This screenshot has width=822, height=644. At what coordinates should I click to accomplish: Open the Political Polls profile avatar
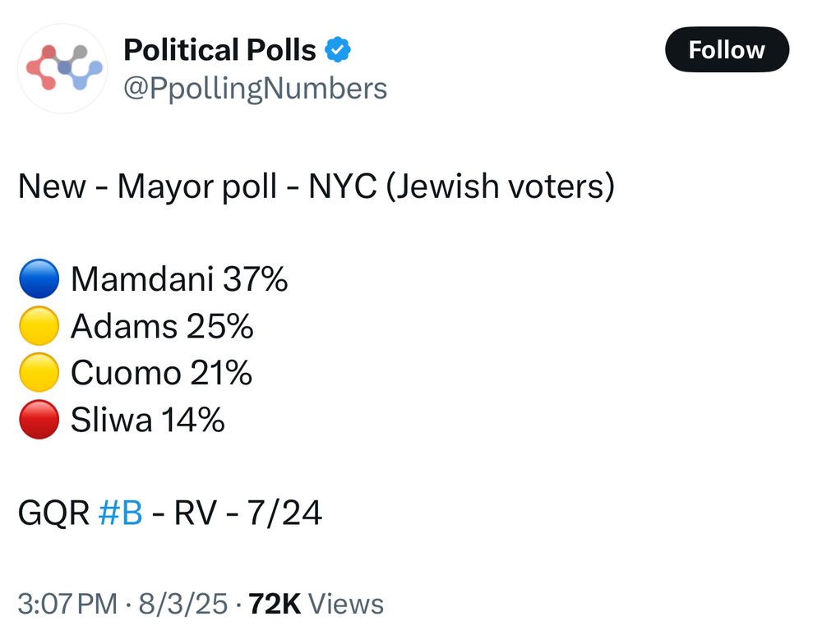click(63, 68)
